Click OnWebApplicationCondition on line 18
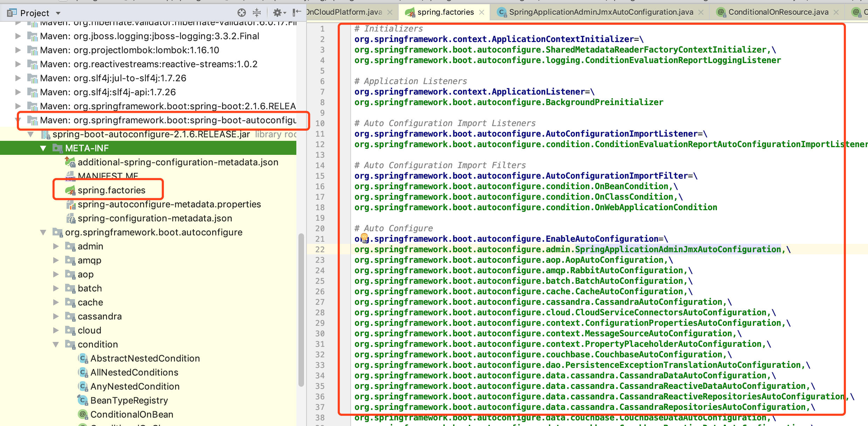The image size is (868, 426). [656, 207]
